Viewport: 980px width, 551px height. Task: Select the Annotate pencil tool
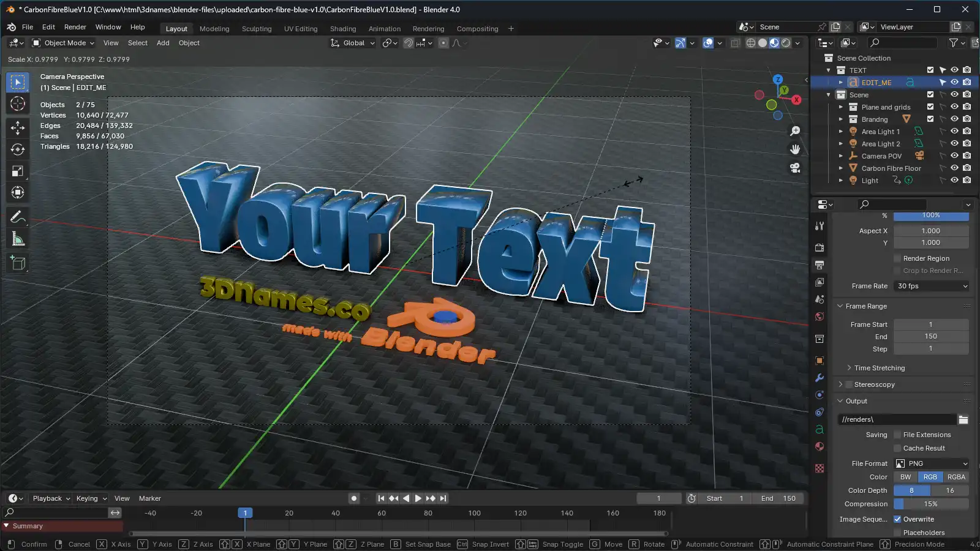(18, 217)
